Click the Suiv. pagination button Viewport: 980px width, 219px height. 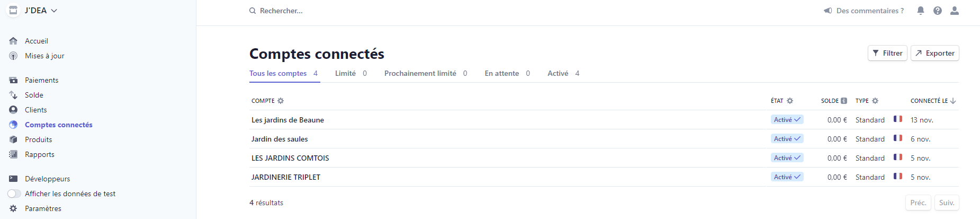(946, 203)
